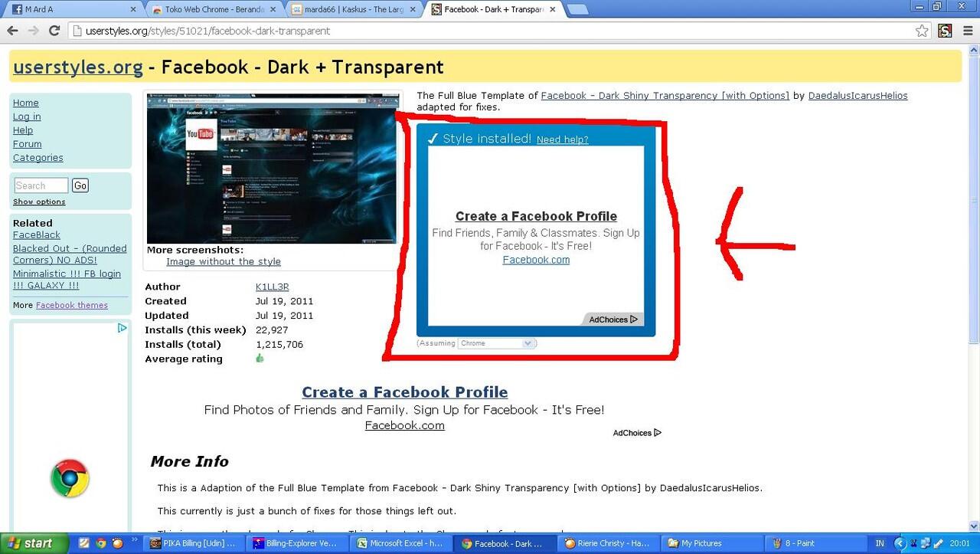Reload the page with the refresh icon
Image resolution: width=980 pixels, height=554 pixels.
[54, 31]
